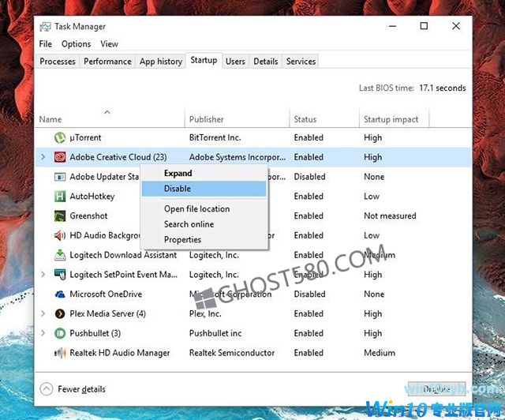
Task: Expand the Pushbullet group arrow
Action: [43, 333]
